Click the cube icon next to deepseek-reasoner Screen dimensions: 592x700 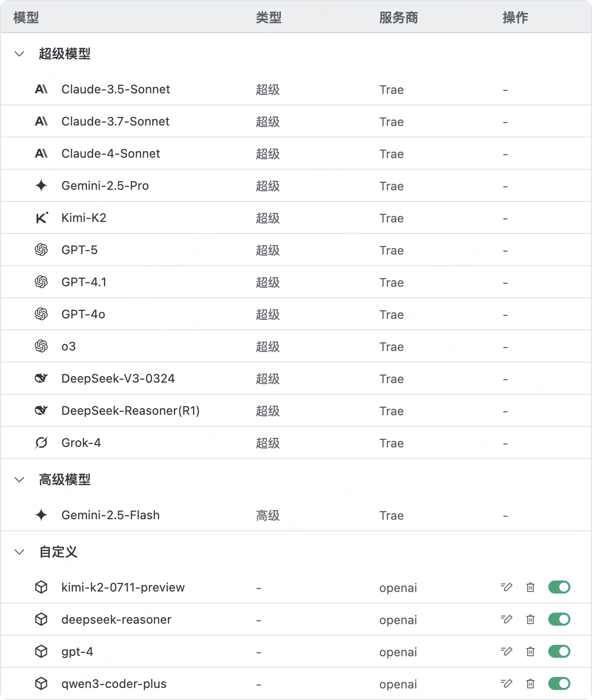(41, 619)
